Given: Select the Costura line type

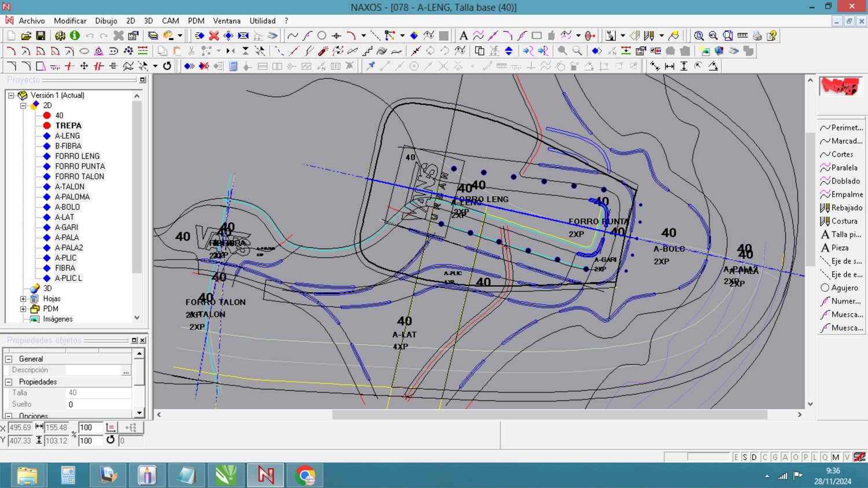Looking at the screenshot, I should point(841,221).
